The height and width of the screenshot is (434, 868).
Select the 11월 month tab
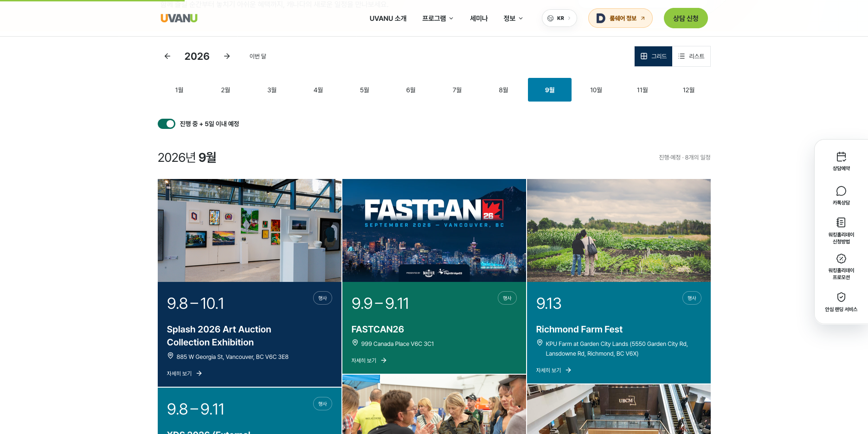pyautogui.click(x=643, y=90)
